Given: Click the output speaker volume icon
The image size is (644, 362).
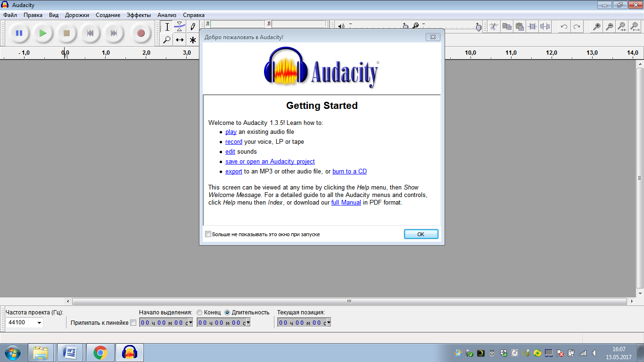Looking at the screenshot, I should coord(341,26).
